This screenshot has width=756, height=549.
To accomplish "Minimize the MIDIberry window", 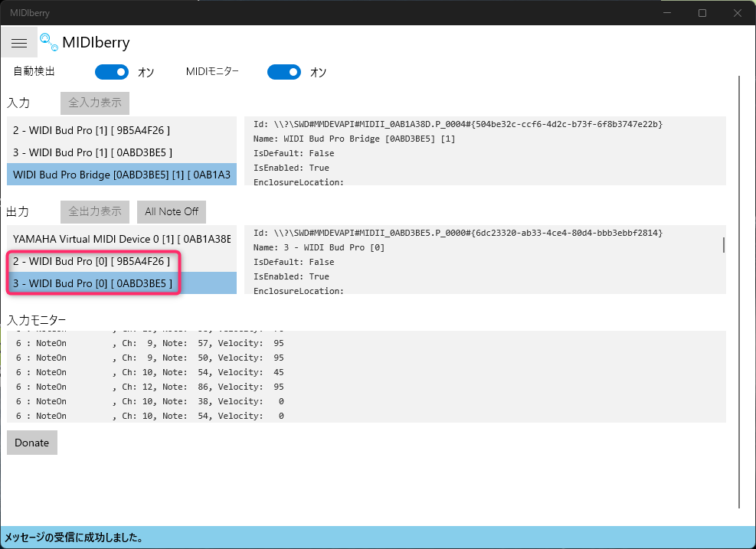I will click(x=667, y=13).
